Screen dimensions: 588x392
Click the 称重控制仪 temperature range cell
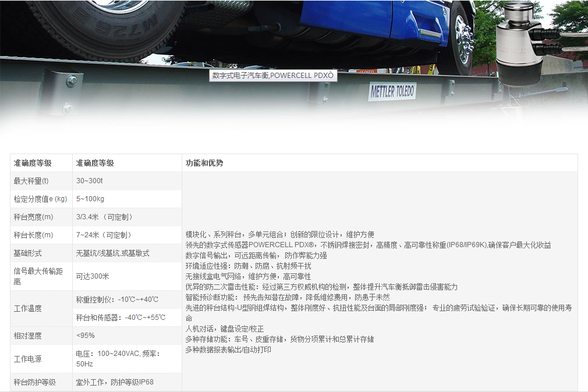(117, 300)
